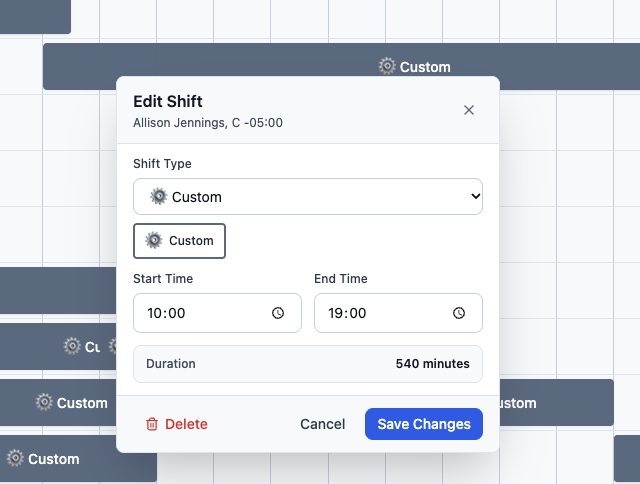640x484 pixels.
Task: Cancel editing the shift
Action: point(322,424)
